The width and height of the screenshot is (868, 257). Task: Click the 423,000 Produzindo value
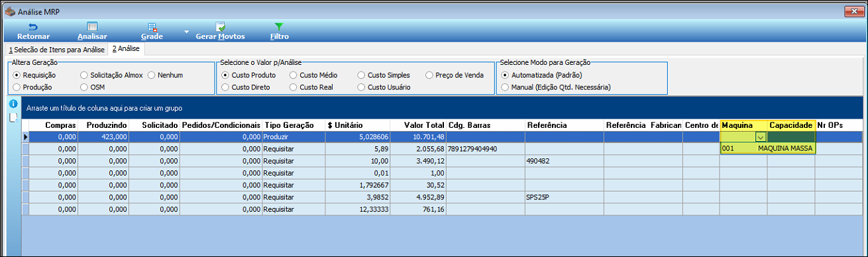[104, 136]
